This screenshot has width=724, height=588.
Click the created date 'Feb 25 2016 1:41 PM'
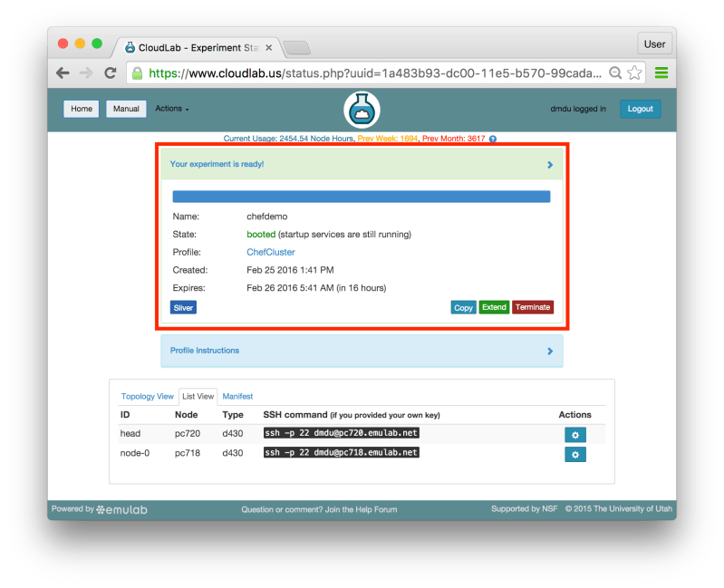point(290,270)
